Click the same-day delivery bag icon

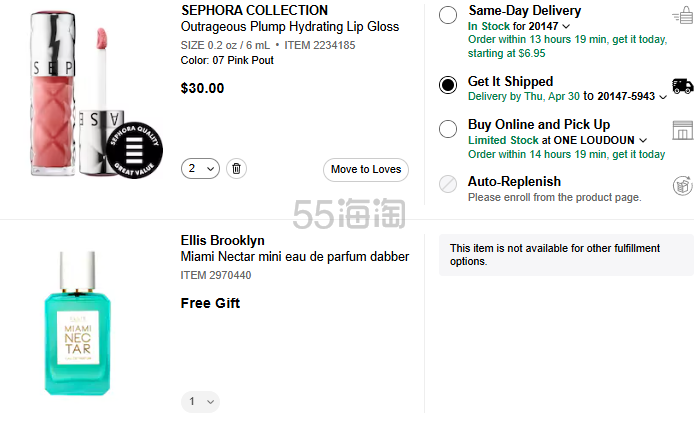pos(683,14)
